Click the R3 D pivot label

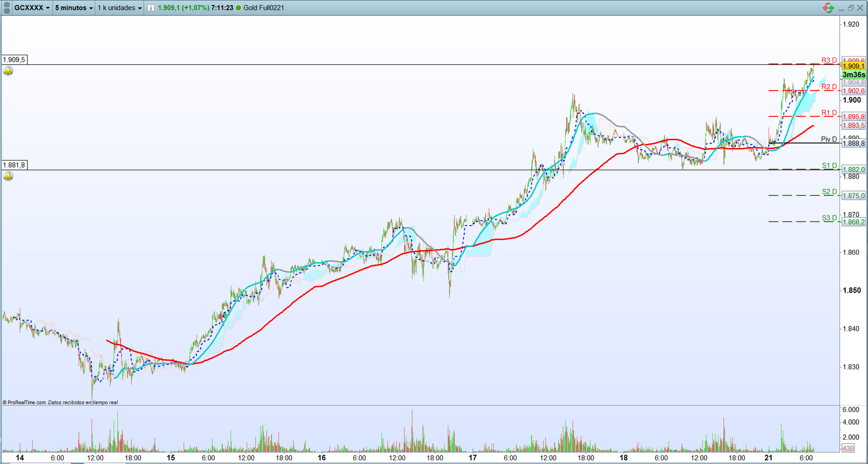(829, 60)
